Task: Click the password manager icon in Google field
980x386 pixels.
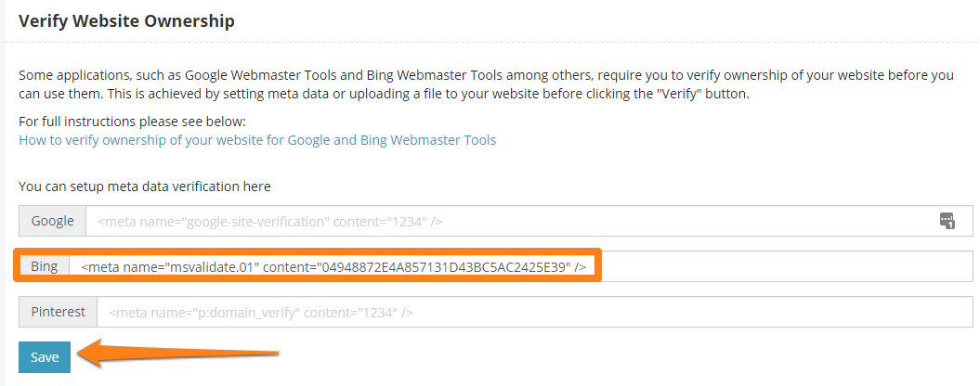Action: tap(947, 221)
